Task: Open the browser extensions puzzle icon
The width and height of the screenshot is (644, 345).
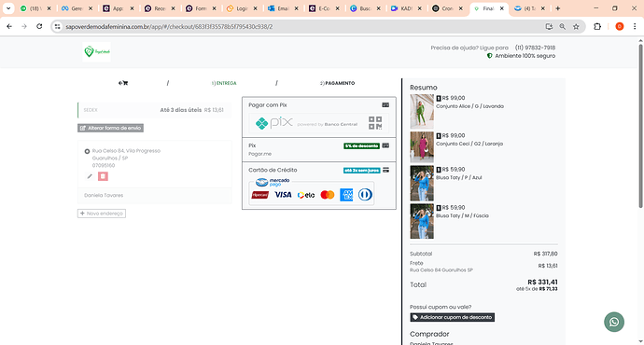Action: pos(597,26)
